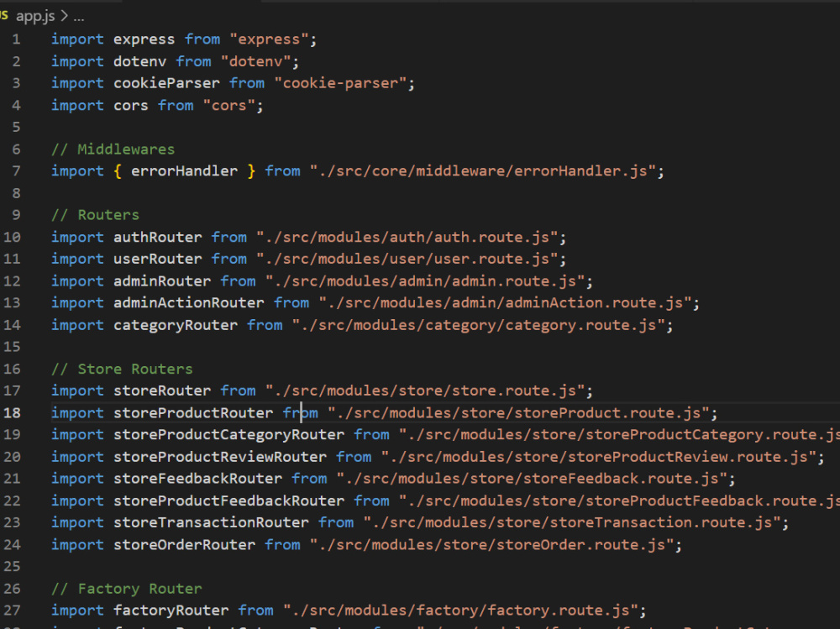Click categoryRouter identifier on line 14
Image resolution: width=840 pixels, height=629 pixels.
click(176, 325)
